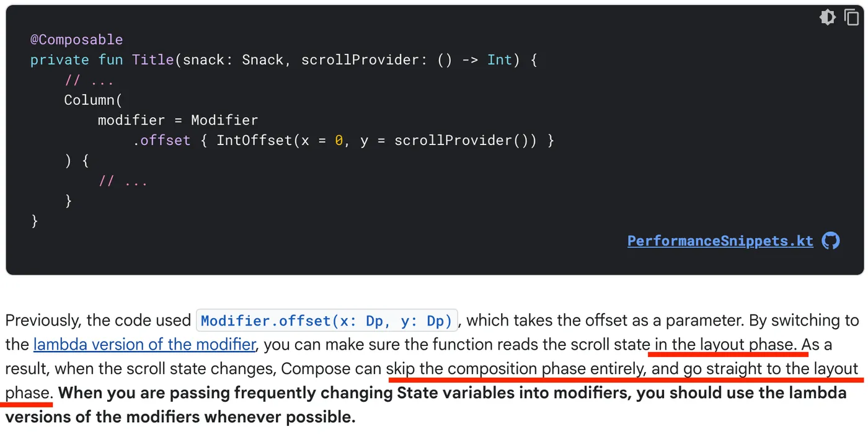Viewport: 868px width, 434px height.
Task: Click the bold sentence starting "When you are passing"
Action: (x=453, y=393)
